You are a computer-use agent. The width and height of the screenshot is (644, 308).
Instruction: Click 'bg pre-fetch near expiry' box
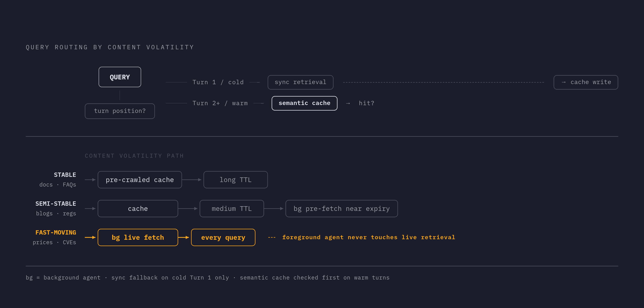(x=341, y=209)
